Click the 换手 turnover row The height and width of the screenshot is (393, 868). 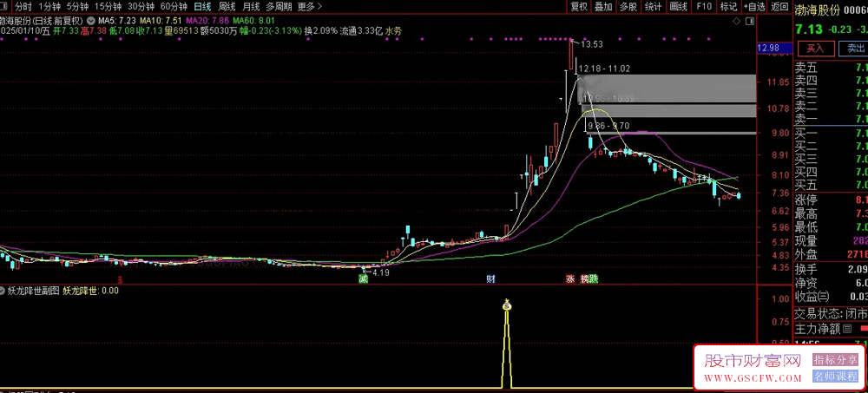click(831, 269)
